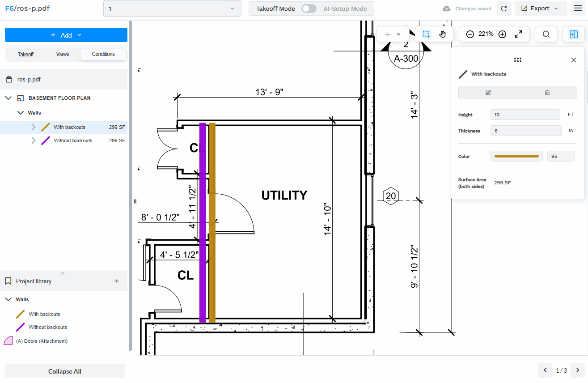This screenshot has width=588, height=383.
Task: Zoom out with the minus icon
Action: tap(470, 34)
